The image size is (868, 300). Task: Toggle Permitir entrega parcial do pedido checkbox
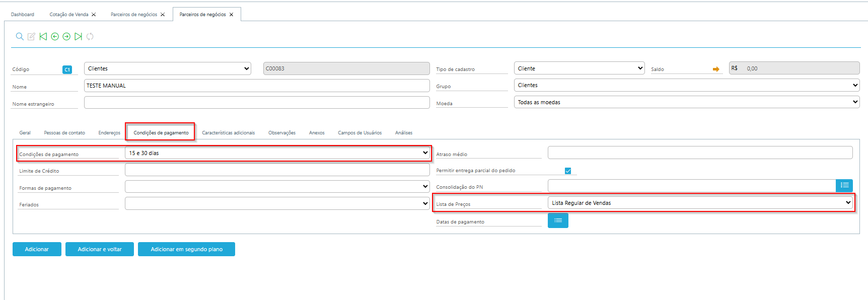click(x=568, y=171)
